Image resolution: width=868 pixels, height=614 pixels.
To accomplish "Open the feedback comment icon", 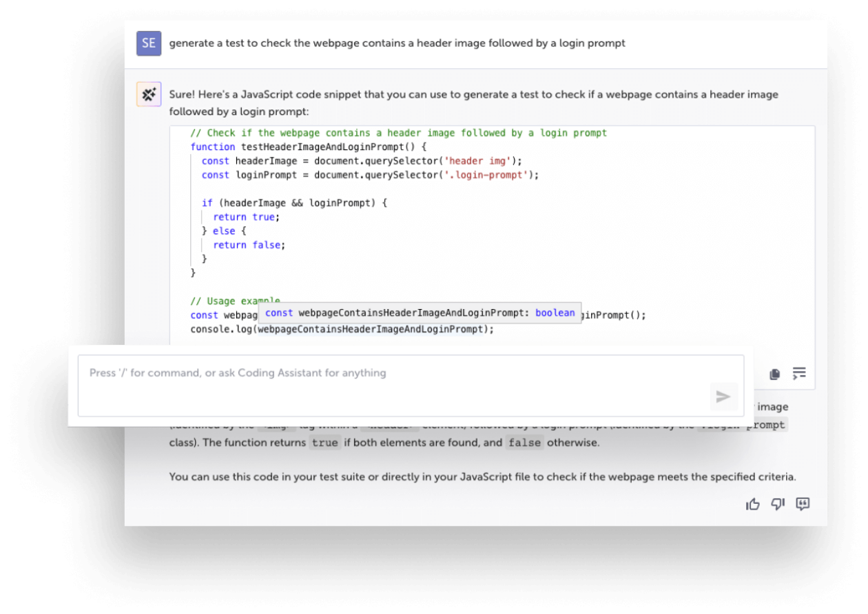I will pyautogui.click(x=803, y=504).
